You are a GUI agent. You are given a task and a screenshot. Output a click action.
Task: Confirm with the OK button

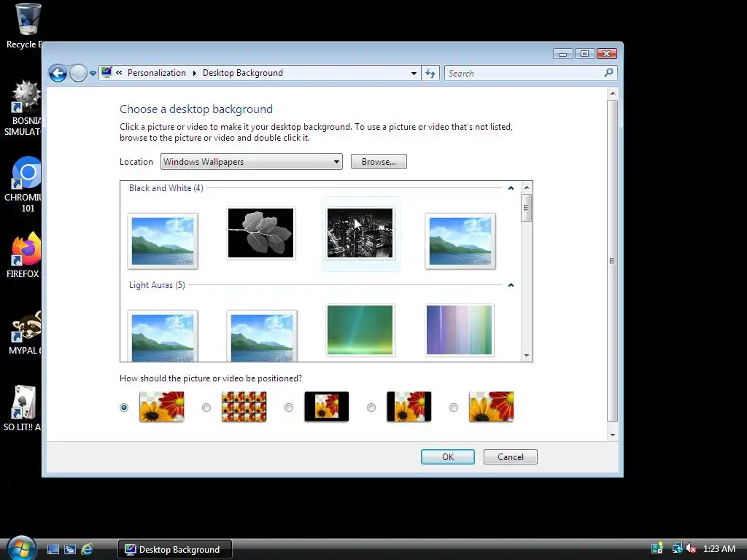[448, 456]
